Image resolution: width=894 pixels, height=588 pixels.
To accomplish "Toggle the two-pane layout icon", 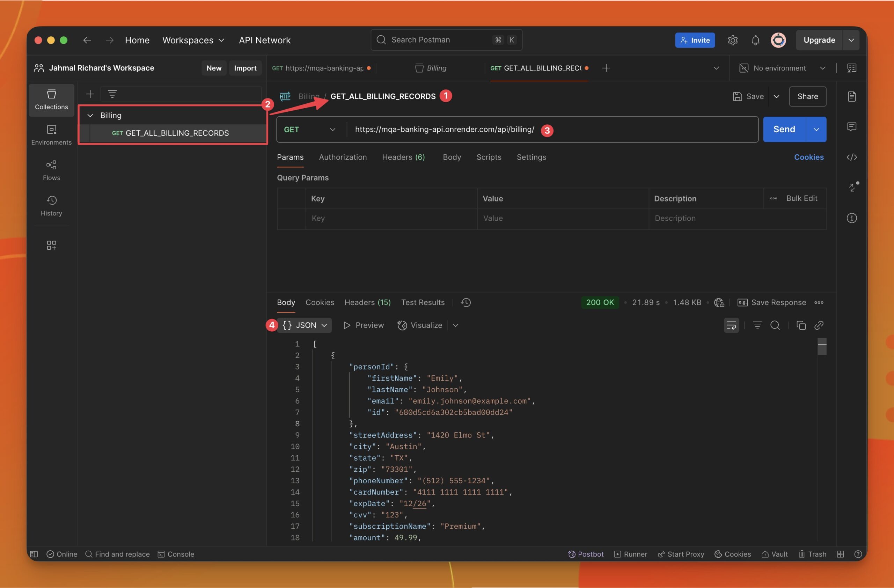I will pyautogui.click(x=840, y=554).
